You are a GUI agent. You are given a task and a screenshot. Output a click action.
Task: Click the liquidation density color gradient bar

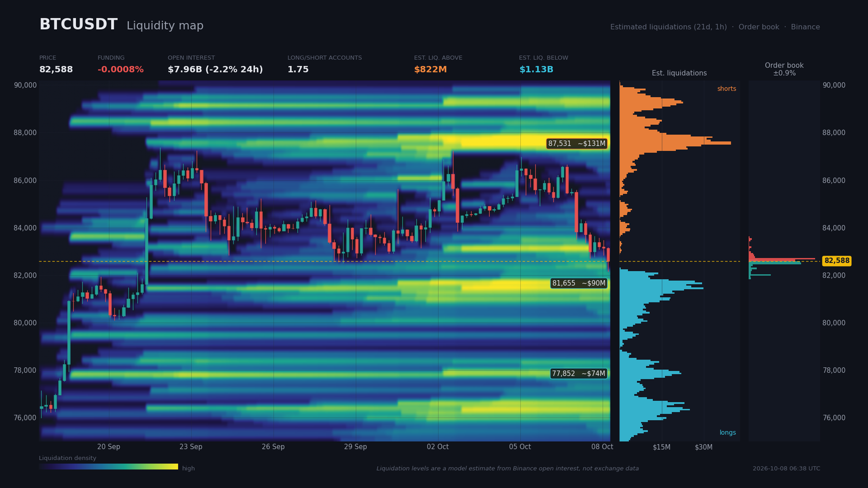[x=108, y=466]
